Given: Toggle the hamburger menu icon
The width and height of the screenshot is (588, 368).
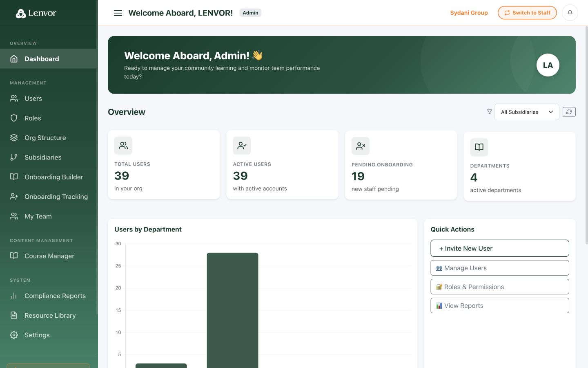Looking at the screenshot, I should 118,13.
